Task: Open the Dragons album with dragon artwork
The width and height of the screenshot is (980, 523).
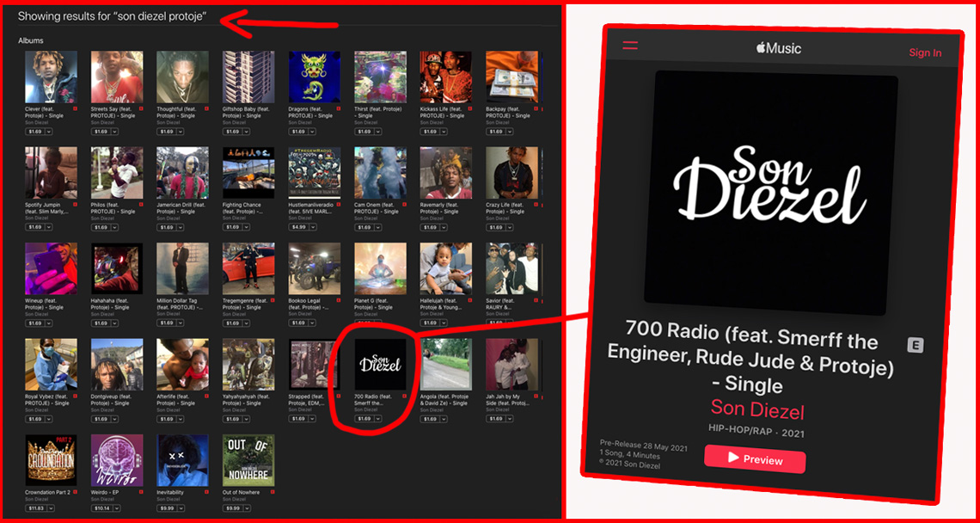Action: point(315,77)
